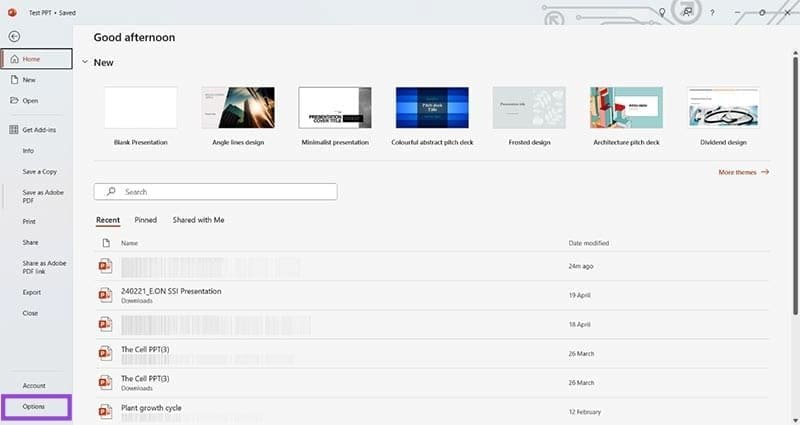Pick the Colourful abstract pitch deck template
800x425 pixels.
432,116
